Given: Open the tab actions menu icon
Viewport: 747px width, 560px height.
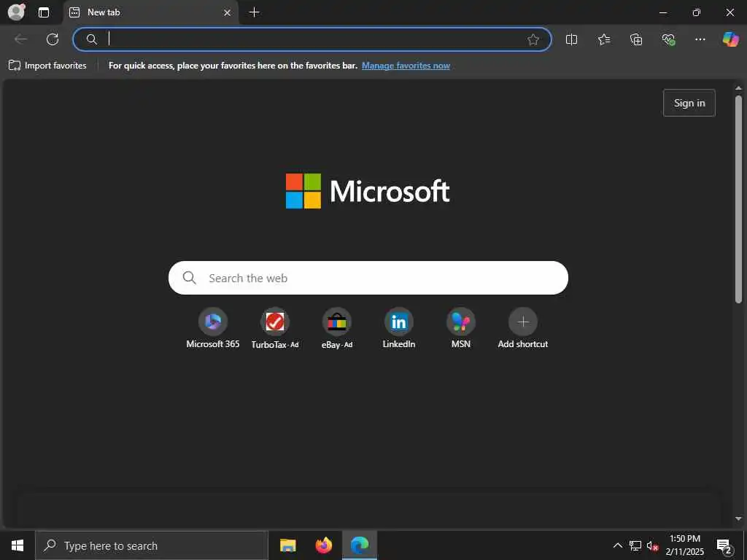Looking at the screenshot, I should (44, 12).
